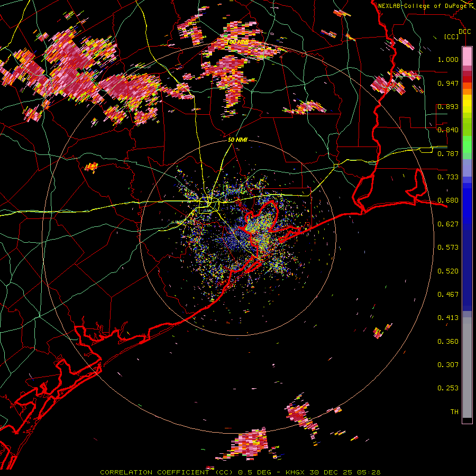Select the 0.467 scale label
This screenshot has height=476, width=476.
coord(448,295)
